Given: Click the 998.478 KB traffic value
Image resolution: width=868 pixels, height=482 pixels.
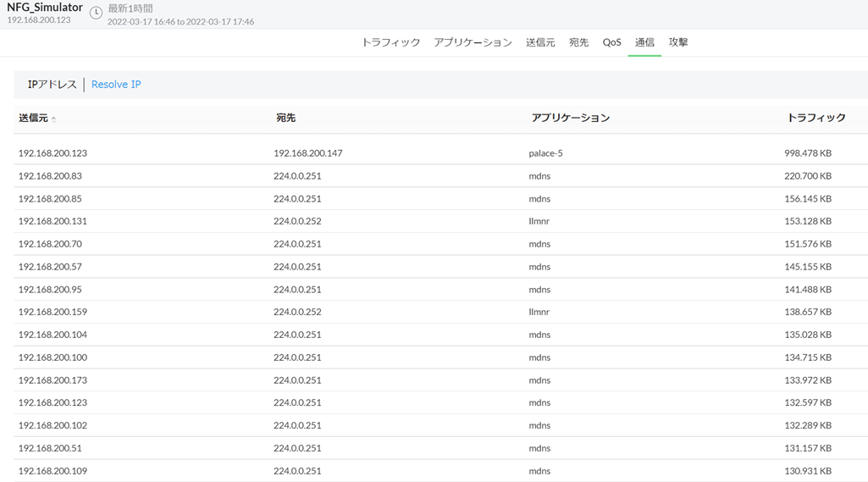Looking at the screenshot, I should click(x=807, y=153).
